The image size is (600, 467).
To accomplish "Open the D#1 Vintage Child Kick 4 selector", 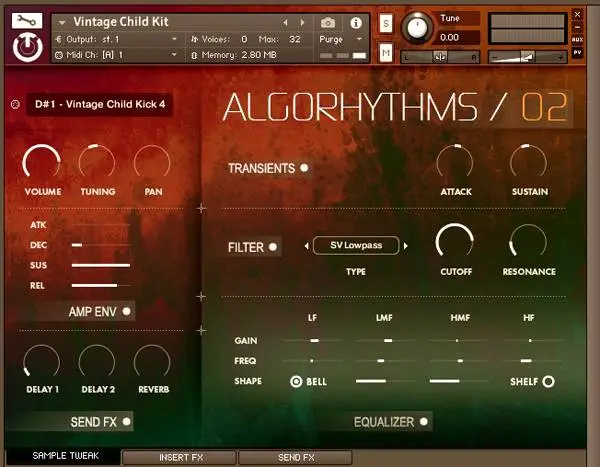I will point(99,104).
